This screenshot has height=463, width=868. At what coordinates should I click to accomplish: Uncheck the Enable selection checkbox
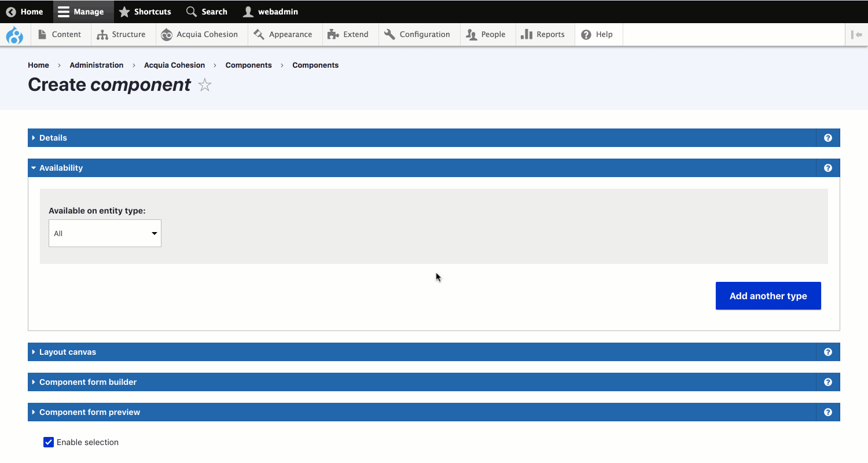pos(49,442)
